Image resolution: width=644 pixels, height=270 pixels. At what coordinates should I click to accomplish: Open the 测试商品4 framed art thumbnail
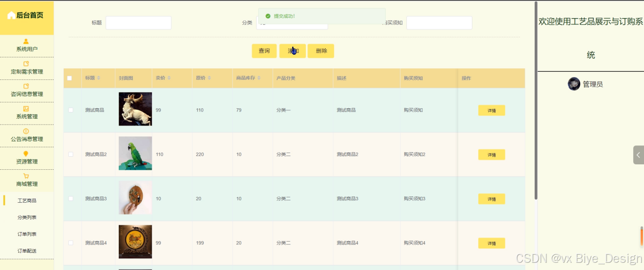(x=135, y=242)
